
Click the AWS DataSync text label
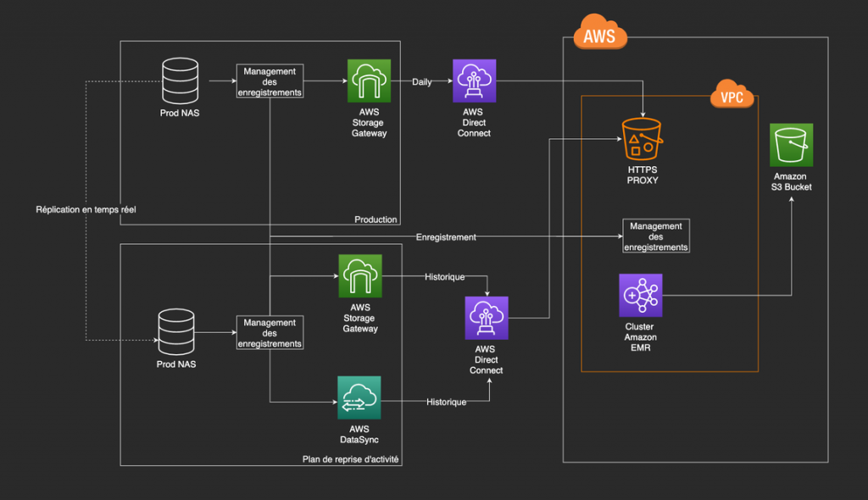pyautogui.click(x=359, y=434)
